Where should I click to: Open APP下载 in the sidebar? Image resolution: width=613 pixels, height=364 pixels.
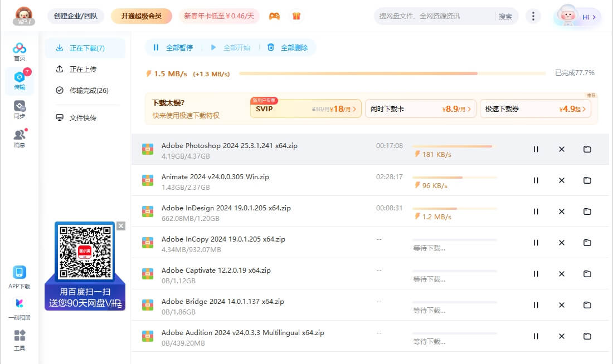pyautogui.click(x=19, y=277)
